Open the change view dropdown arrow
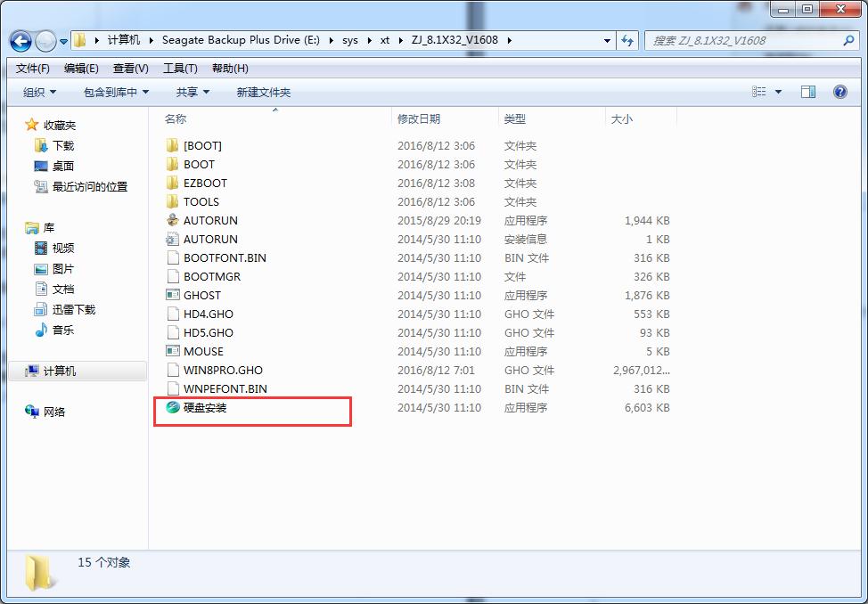The width and height of the screenshot is (868, 604). coord(778,92)
